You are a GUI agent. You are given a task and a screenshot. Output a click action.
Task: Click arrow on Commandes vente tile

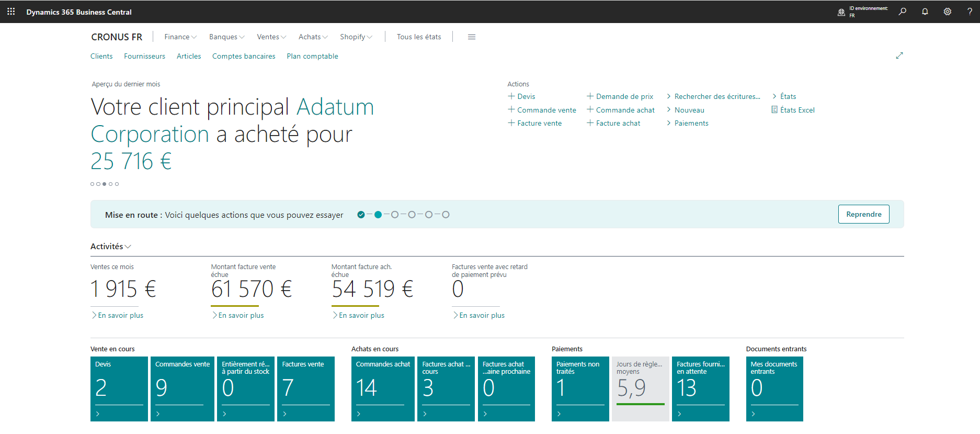coord(158,414)
